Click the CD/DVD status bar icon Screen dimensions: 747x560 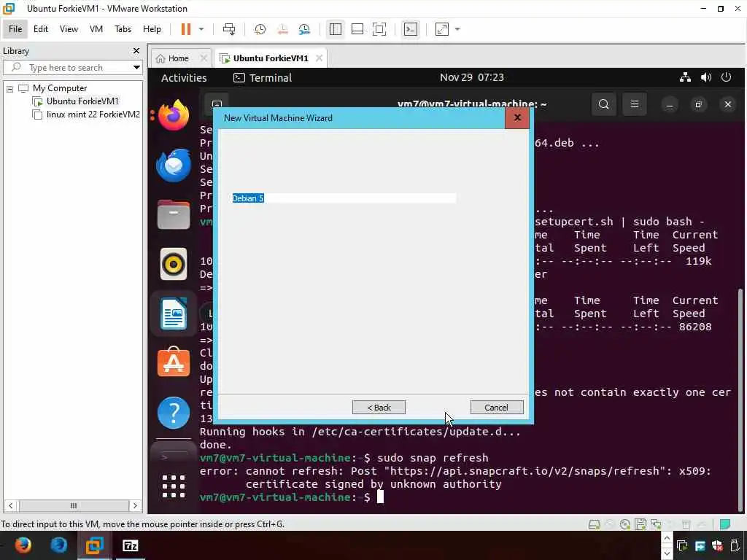point(625,525)
